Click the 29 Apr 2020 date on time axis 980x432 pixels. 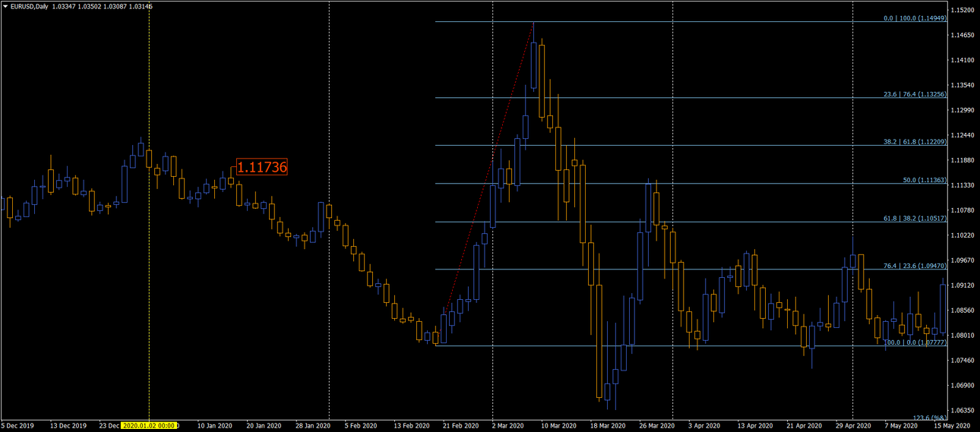(x=853, y=426)
